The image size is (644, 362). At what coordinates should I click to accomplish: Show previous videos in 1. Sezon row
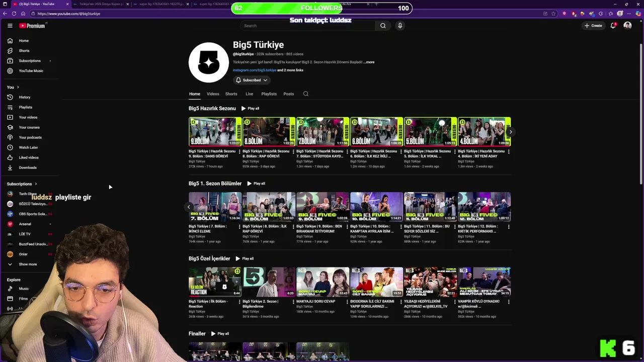point(189,207)
